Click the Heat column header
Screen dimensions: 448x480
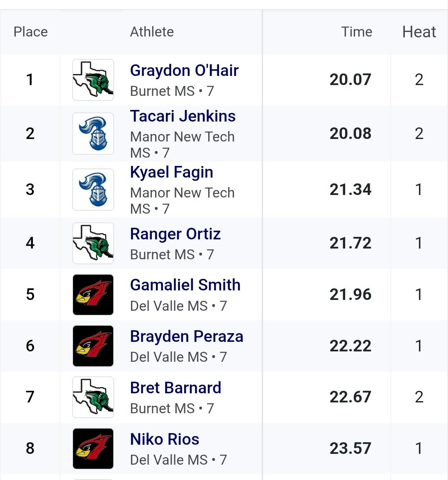pos(419,32)
